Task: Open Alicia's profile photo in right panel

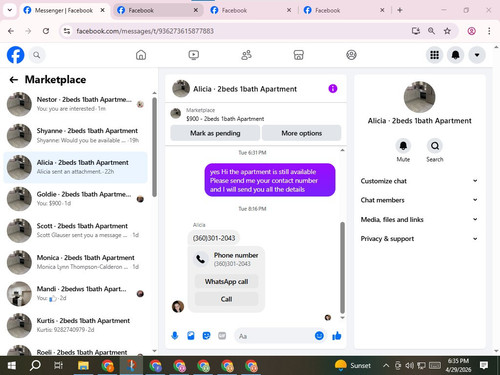Action: click(419, 97)
